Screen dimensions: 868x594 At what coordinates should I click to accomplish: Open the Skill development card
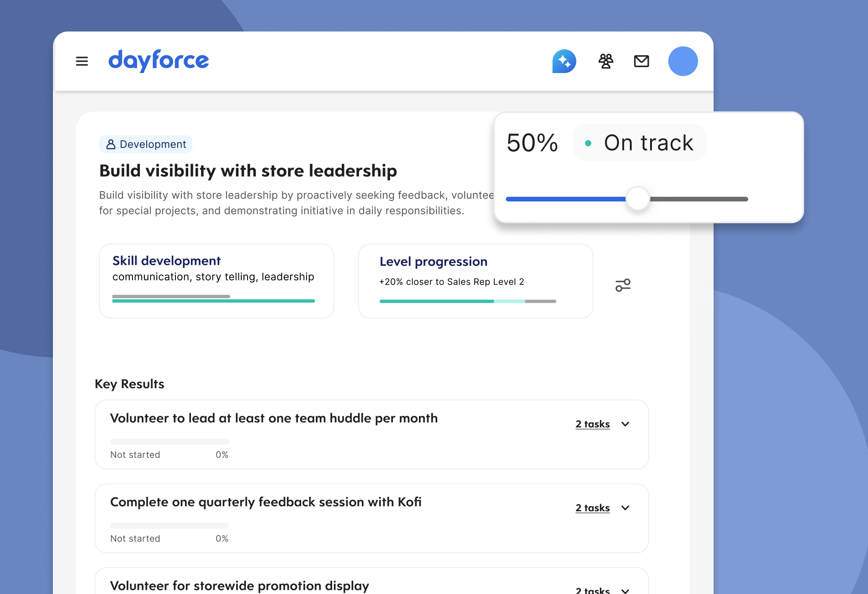(217, 281)
